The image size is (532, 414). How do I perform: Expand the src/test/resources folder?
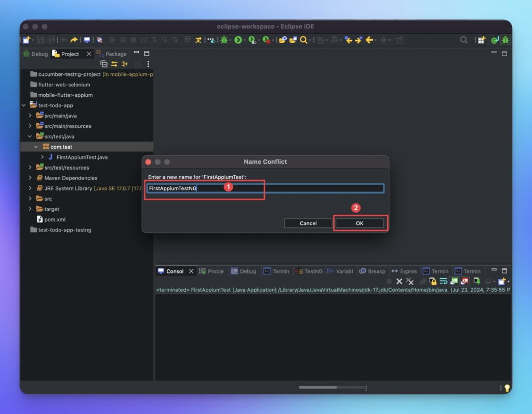click(30, 167)
